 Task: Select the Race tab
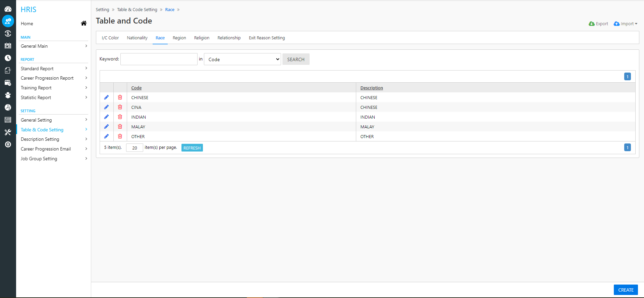(x=160, y=38)
